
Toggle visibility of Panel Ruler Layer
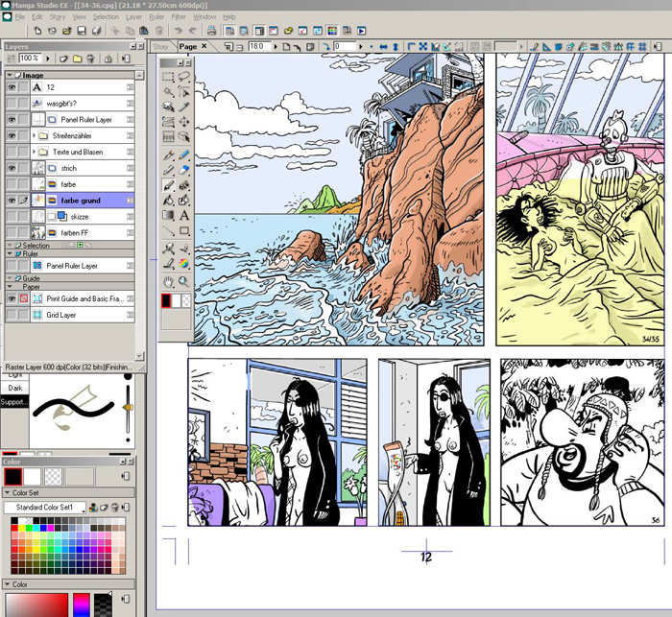click(12, 120)
